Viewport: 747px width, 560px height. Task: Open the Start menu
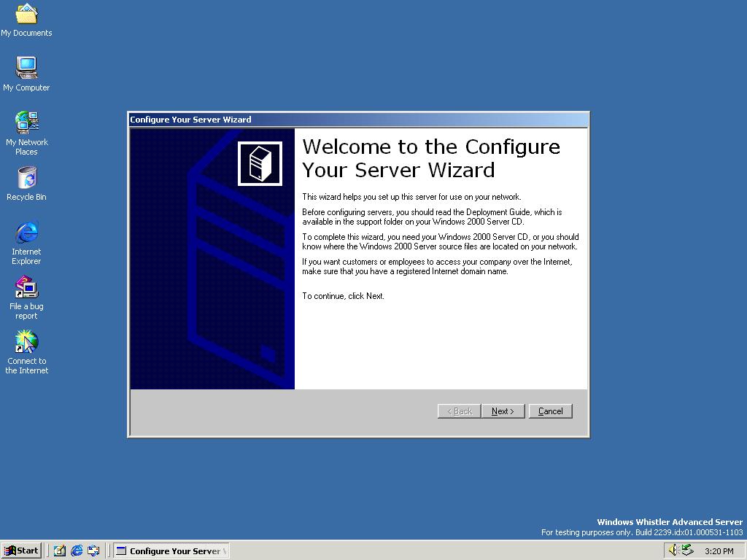point(21,551)
